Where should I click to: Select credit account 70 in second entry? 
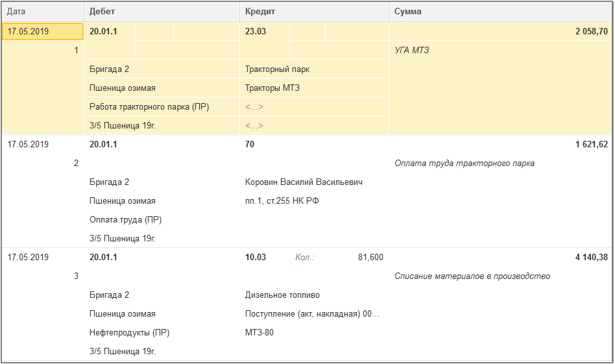[x=250, y=144]
